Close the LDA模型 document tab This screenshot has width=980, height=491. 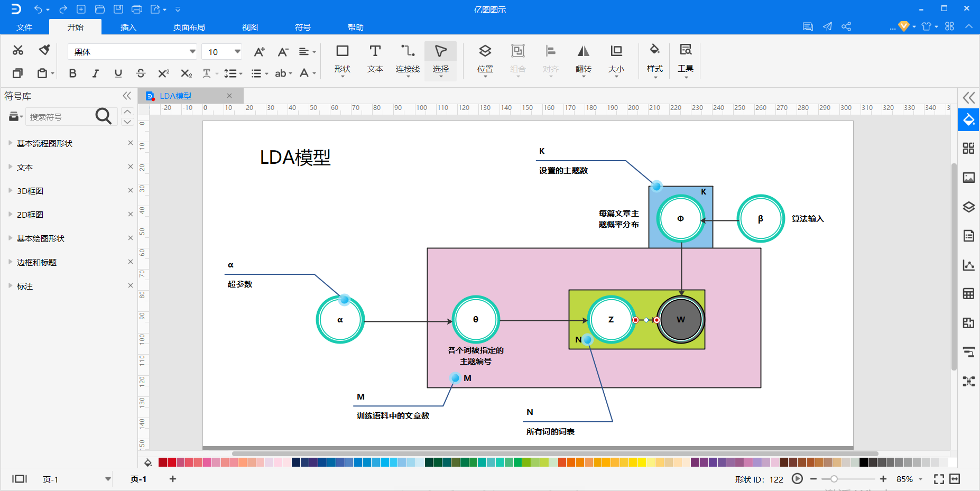click(229, 96)
